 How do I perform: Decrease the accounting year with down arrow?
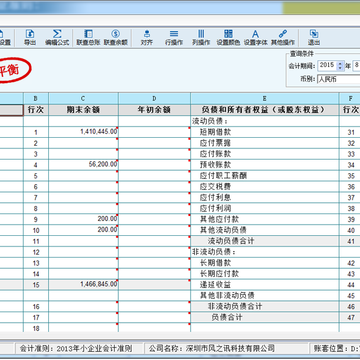click(340, 68)
